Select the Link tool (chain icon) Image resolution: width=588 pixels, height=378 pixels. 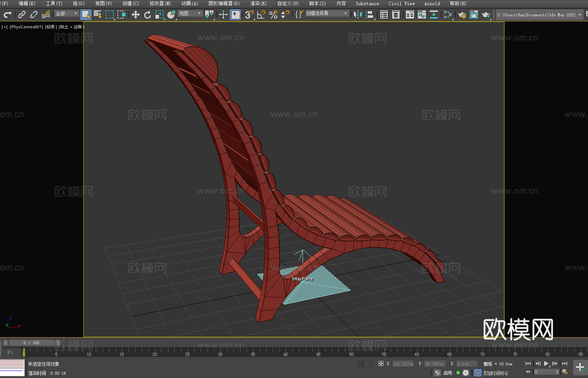pyautogui.click(x=22, y=15)
